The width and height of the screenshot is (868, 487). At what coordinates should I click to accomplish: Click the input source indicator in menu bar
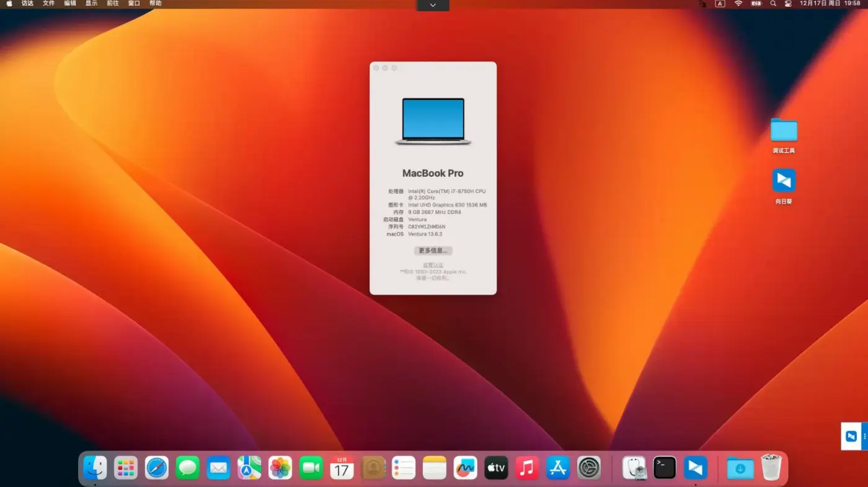tap(719, 4)
